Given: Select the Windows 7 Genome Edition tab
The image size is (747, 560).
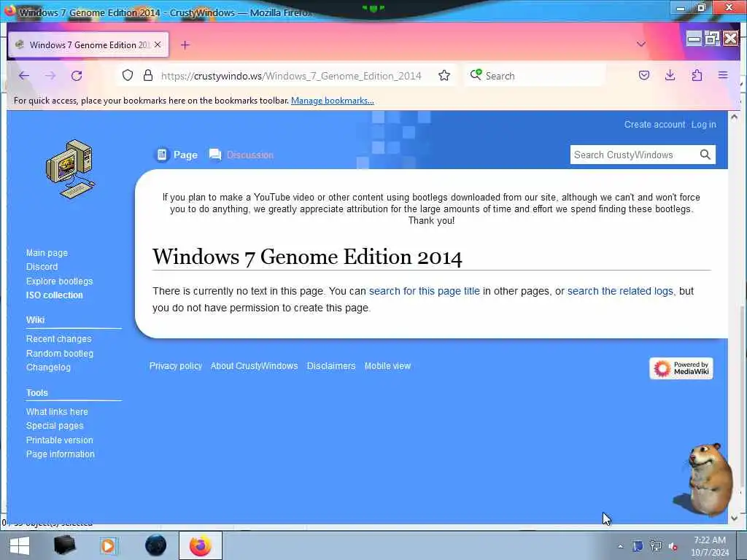Looking at the screenshot, I should 88,44.
